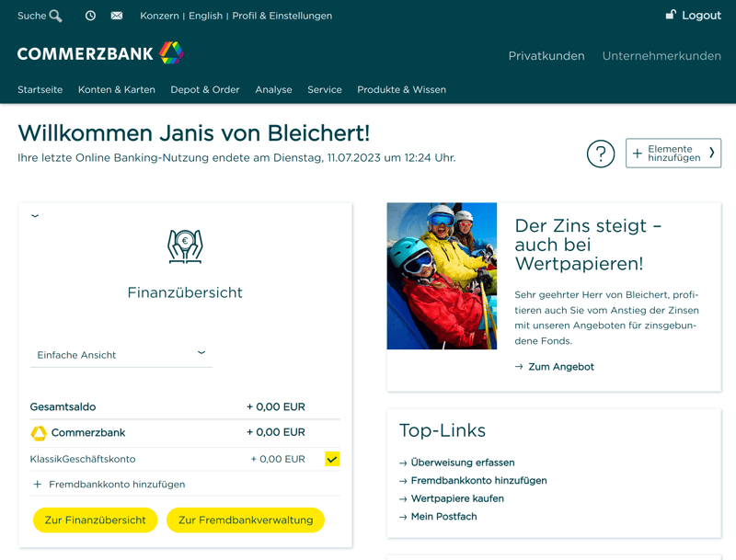Open the help question mark icon
736x560 pixels.
tap(601, 154)
